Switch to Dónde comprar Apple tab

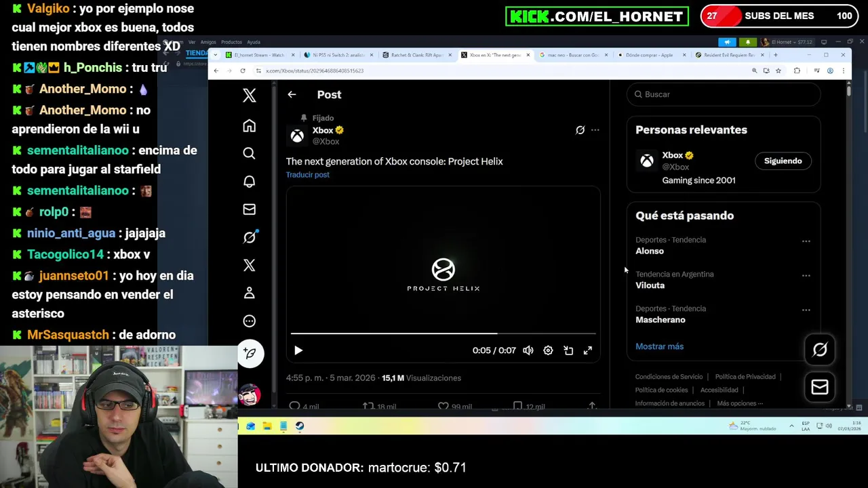[651, 55]
